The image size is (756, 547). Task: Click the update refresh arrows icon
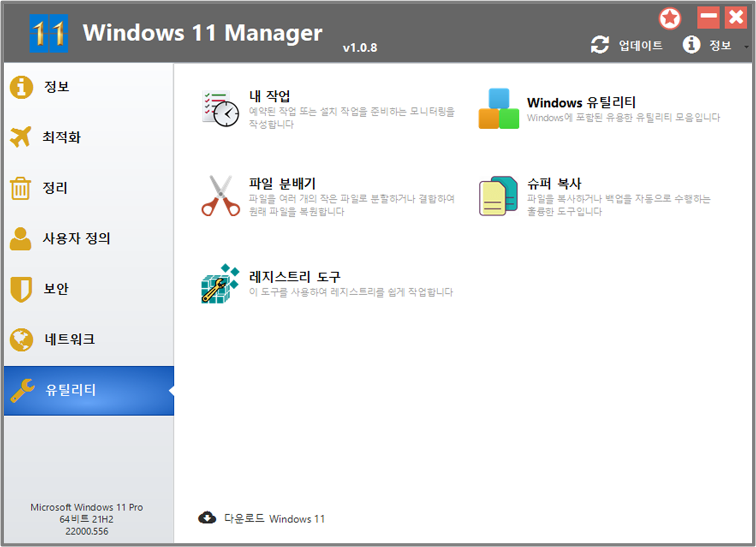click(600, 45)
